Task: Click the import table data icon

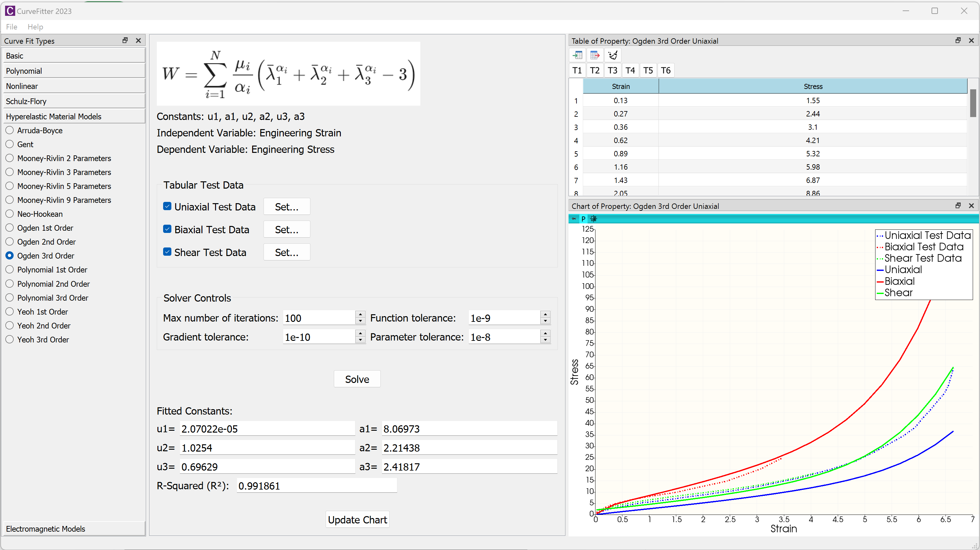Action: [577, 55]
